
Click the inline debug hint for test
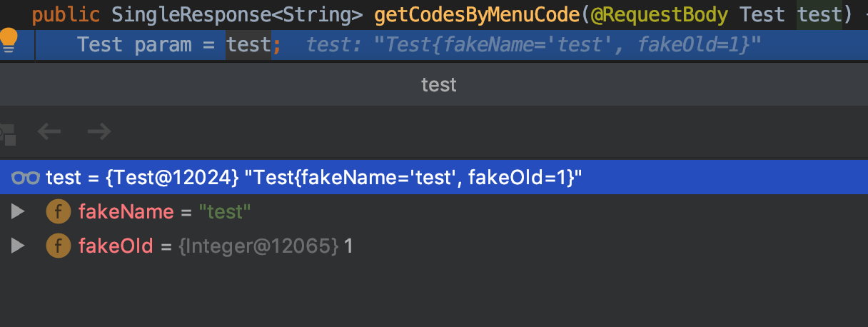pyautogui.click(x=534, y=45)
